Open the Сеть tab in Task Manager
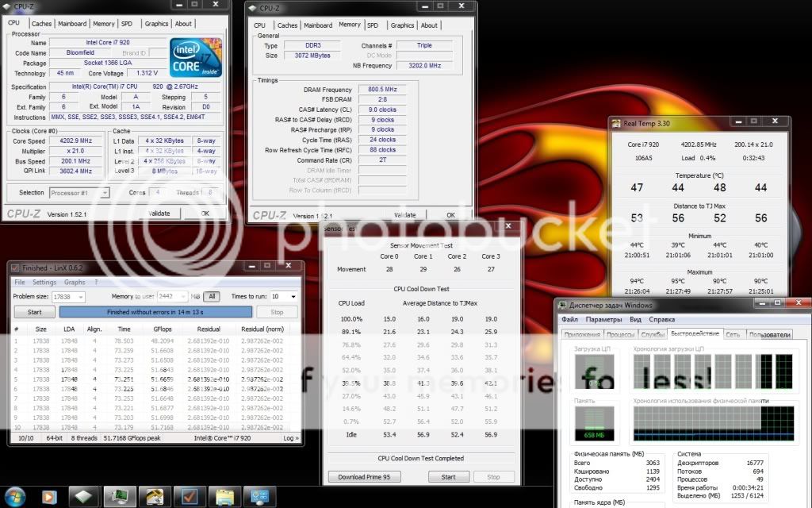This screenshot has width=812, height=508. (733, 335)
